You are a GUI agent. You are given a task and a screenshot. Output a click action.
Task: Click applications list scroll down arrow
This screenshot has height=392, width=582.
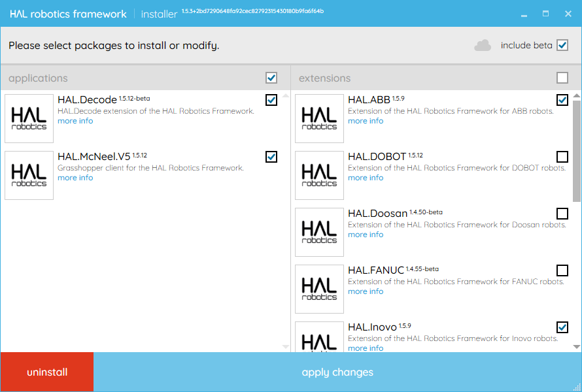(285, 347)
